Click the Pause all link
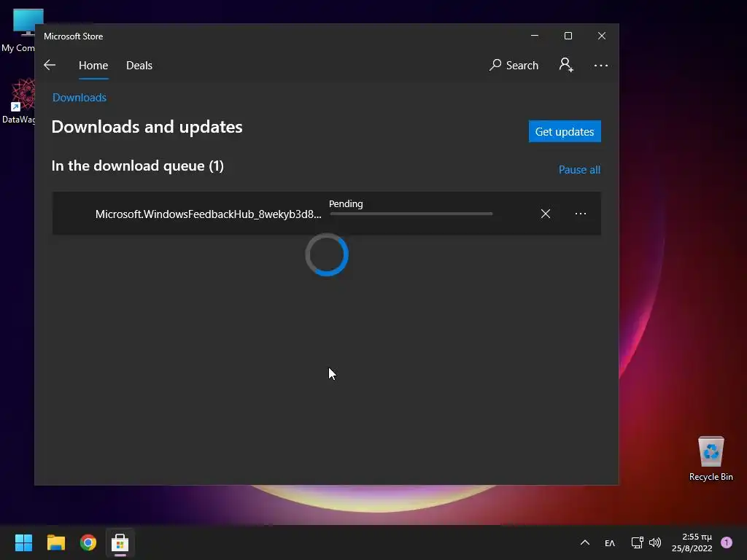Screen dimensions: 747x560 579,169
